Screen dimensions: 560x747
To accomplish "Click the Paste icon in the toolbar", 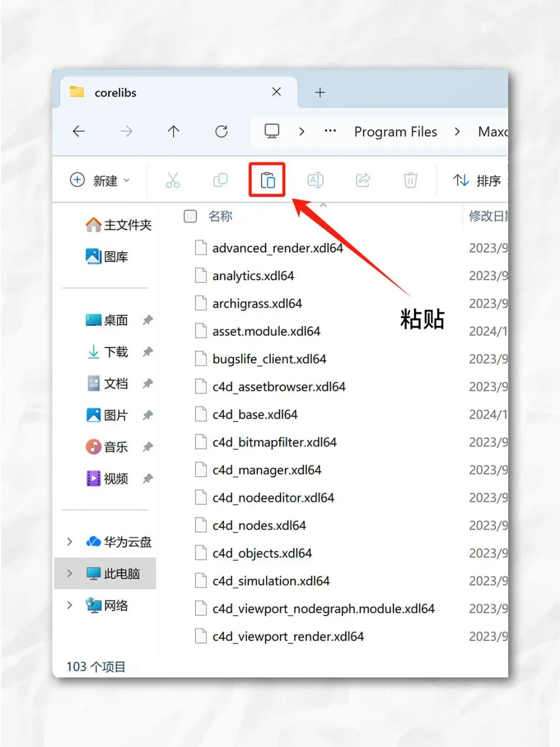I will 267,180.
